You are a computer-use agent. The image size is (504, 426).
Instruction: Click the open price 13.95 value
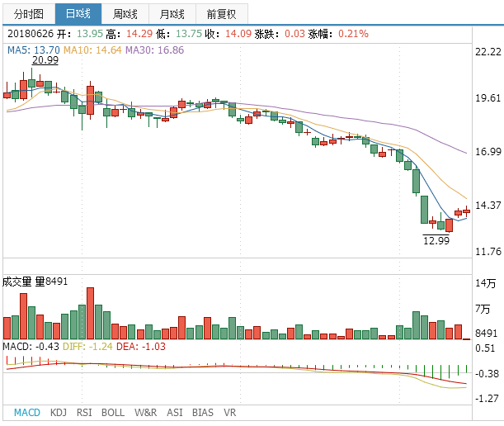(90, 34)
